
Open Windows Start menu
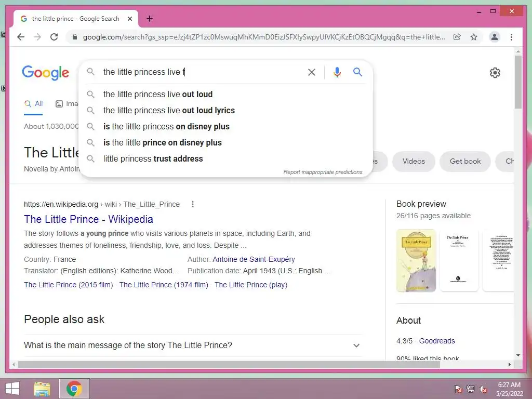(x=12, y=389)
